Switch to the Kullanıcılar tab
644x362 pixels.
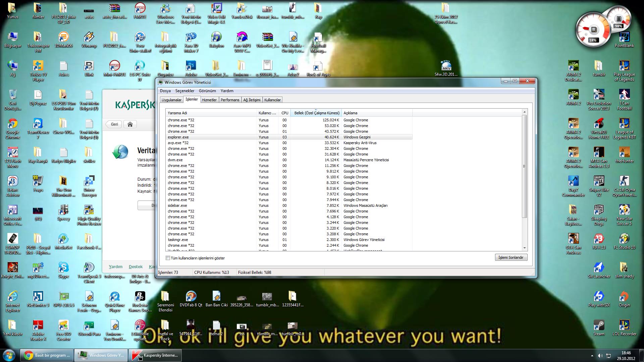click(x=272, y=100)
